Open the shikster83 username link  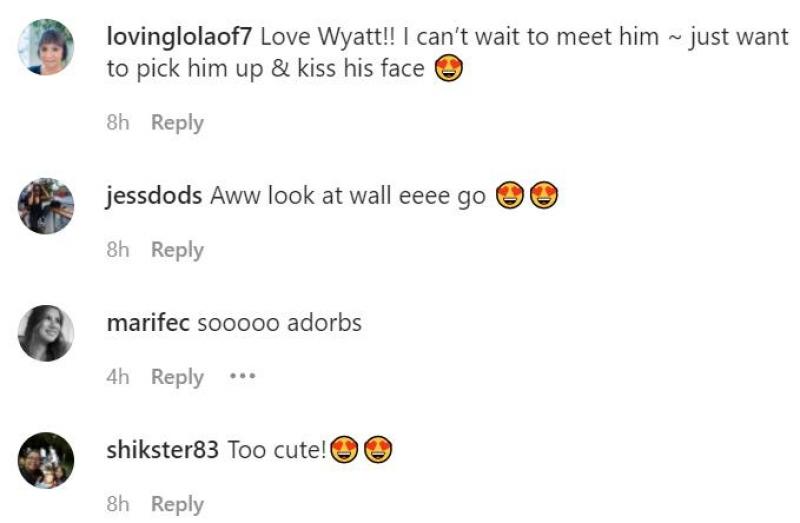tap(162, 450)
